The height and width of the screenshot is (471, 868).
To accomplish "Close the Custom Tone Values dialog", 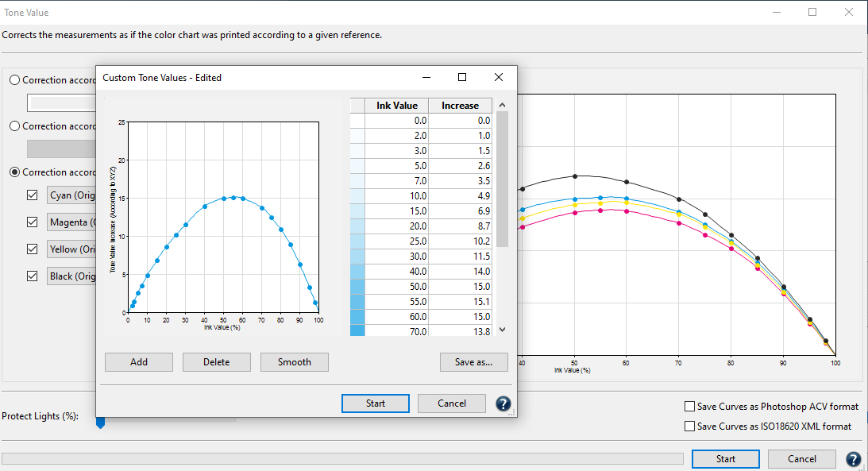I will (x=499, y=78).
